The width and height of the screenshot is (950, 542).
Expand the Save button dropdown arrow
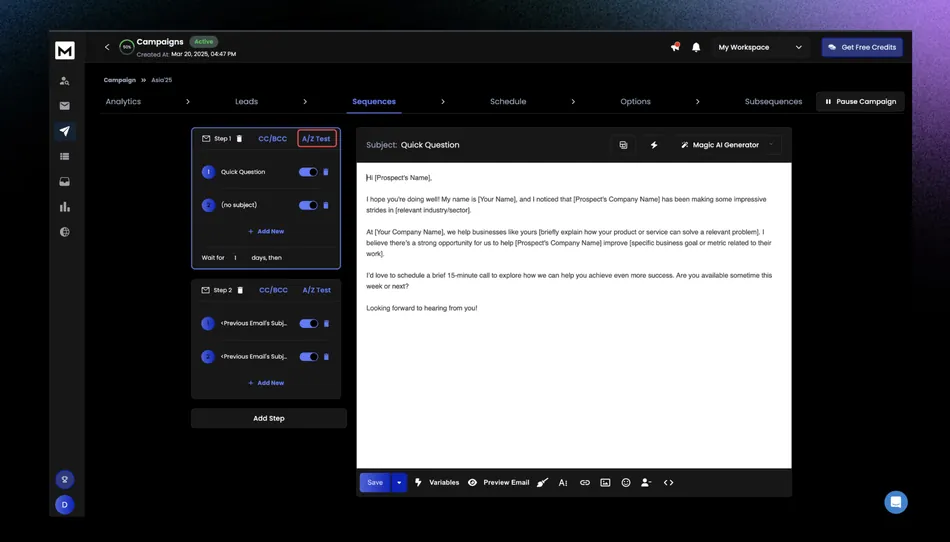pos(399,483)
